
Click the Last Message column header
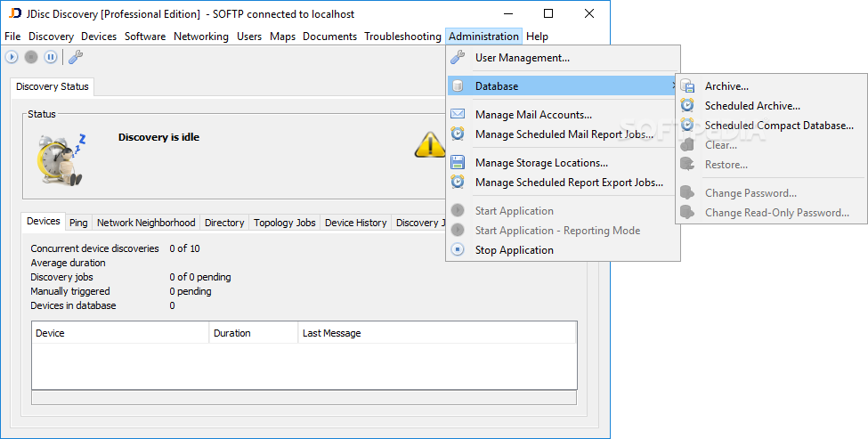tap(437, 333)
